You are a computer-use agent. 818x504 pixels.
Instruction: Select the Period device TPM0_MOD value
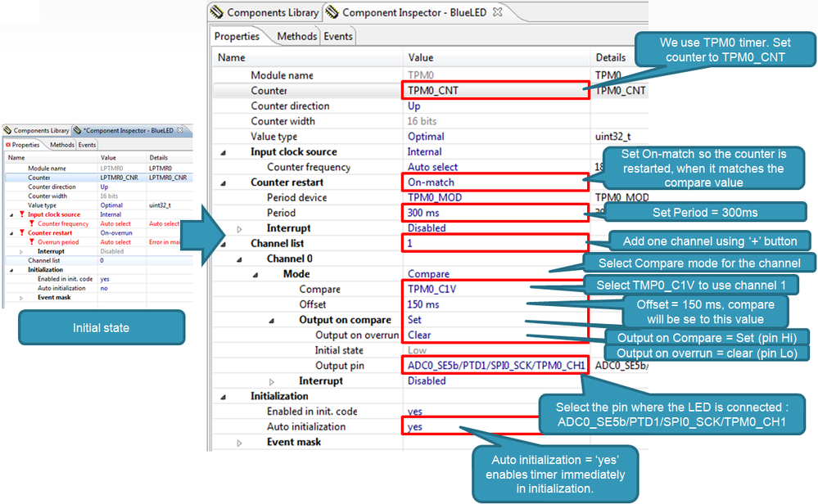tap(435, 197)
